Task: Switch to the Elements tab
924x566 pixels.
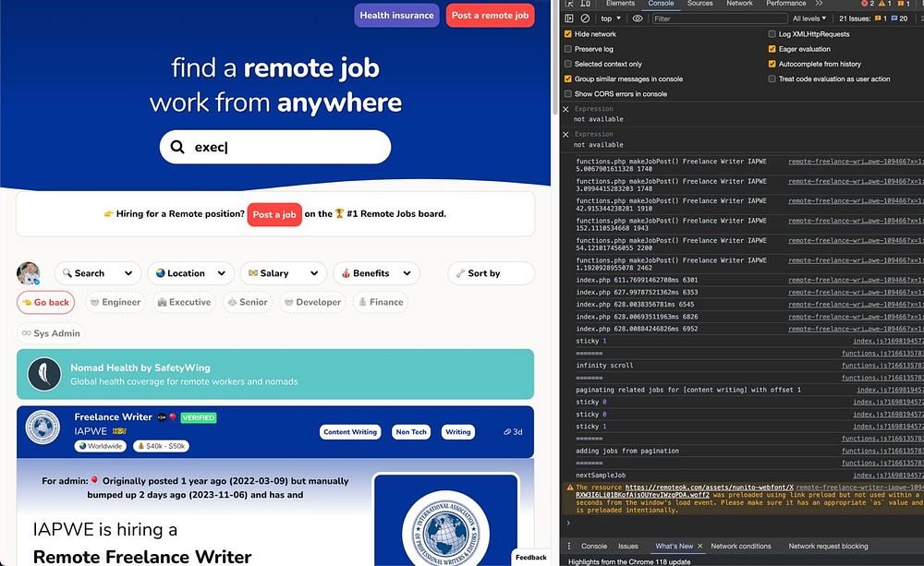Action: coord(621,4)
